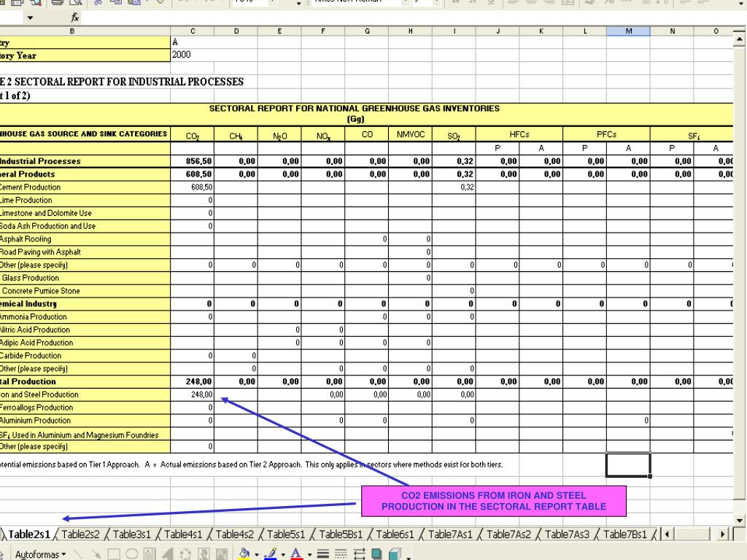This screenshot has width=747, height=560.
Task: Open Line Style options
Action: [323, 554]
